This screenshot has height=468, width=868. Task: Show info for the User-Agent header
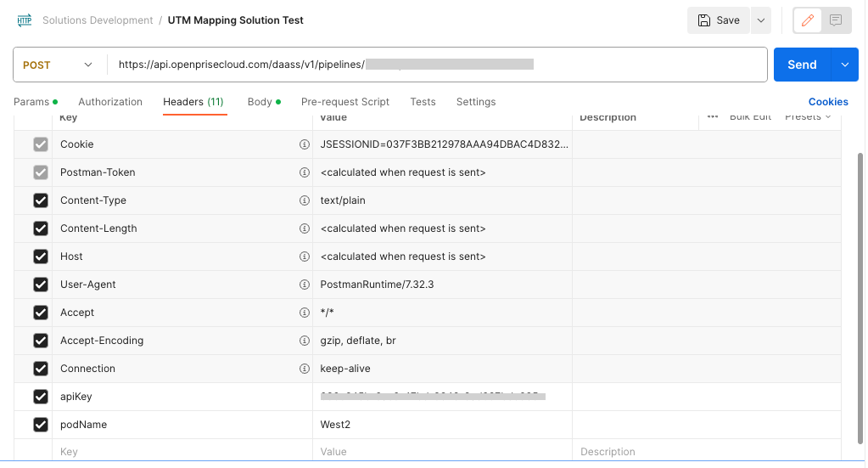(305, 285)
